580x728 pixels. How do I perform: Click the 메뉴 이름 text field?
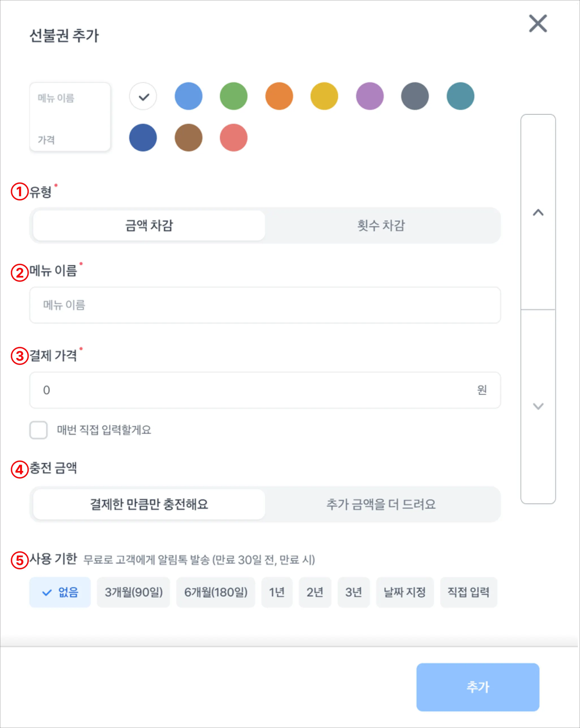pyautogui.click(x=265, y=305)
